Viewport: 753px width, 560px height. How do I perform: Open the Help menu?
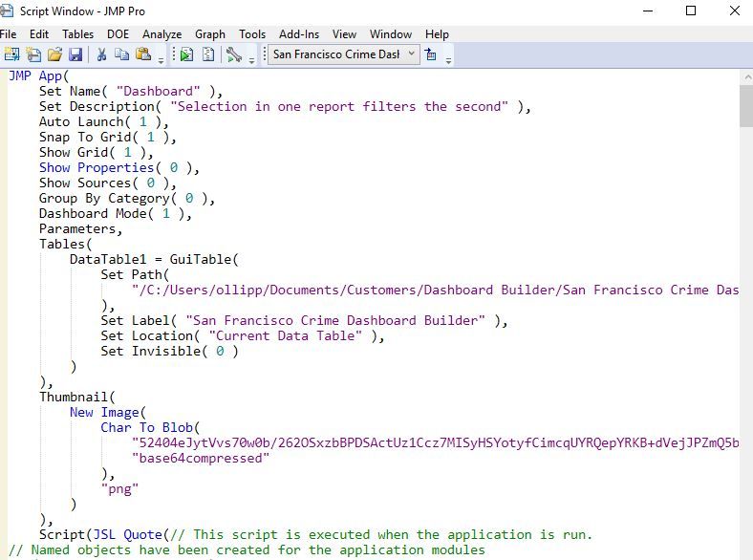(437, 34)
